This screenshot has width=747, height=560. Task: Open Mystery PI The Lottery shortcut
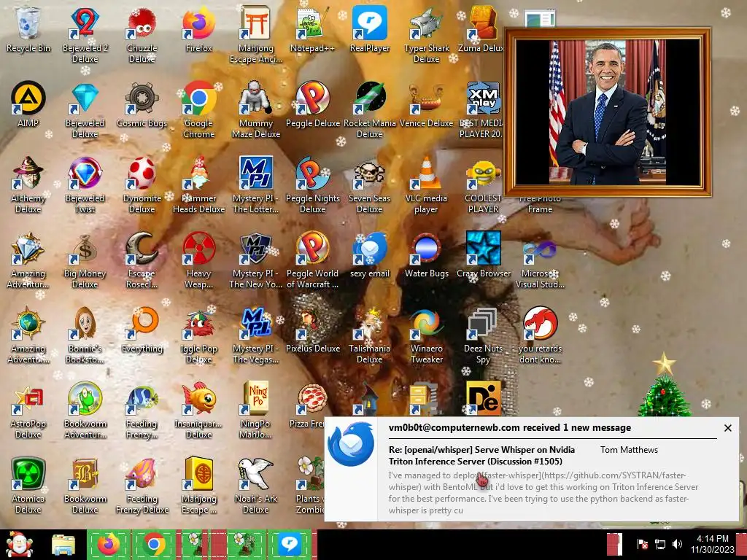[256, 184]
